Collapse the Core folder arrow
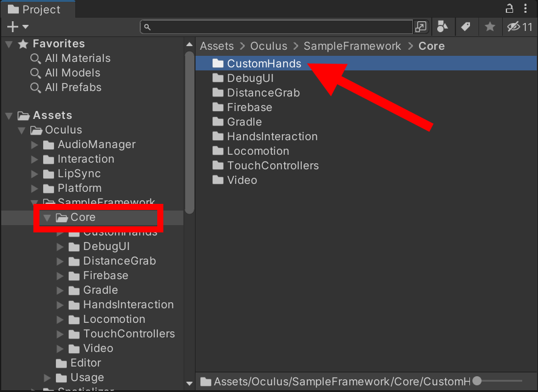This screenshot has width=538, height=392. [x=47, y=217]
